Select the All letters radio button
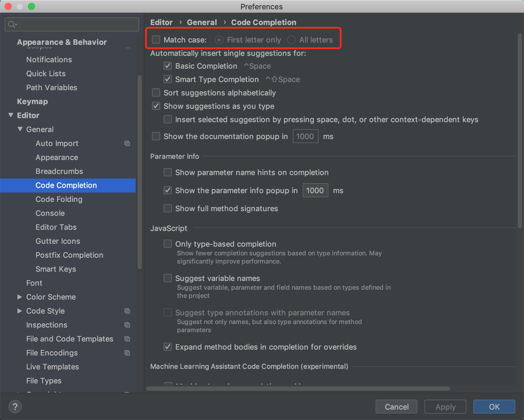This screenshot has width=524, height=420. (x=291, y=40)
